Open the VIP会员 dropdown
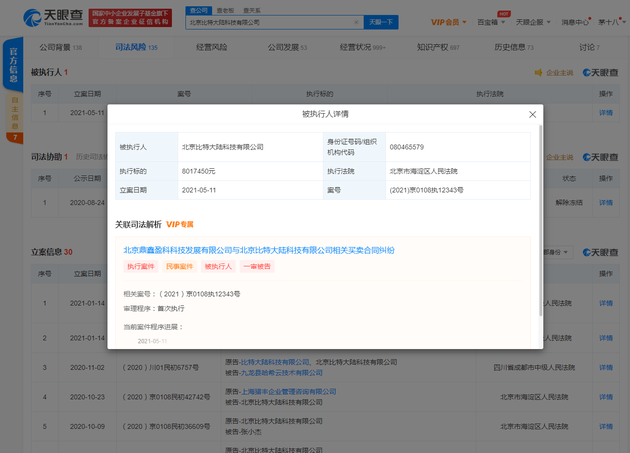630x453 pixels. click(x=448, y=22)
